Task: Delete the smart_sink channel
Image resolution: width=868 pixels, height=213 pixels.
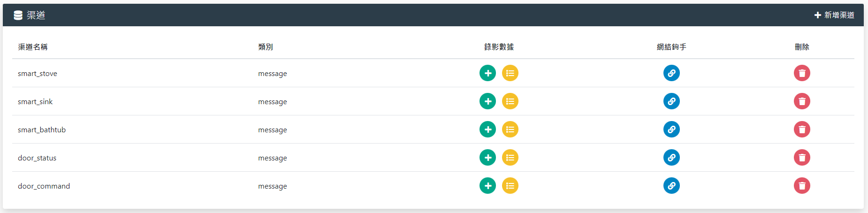Action: [802, 101]
